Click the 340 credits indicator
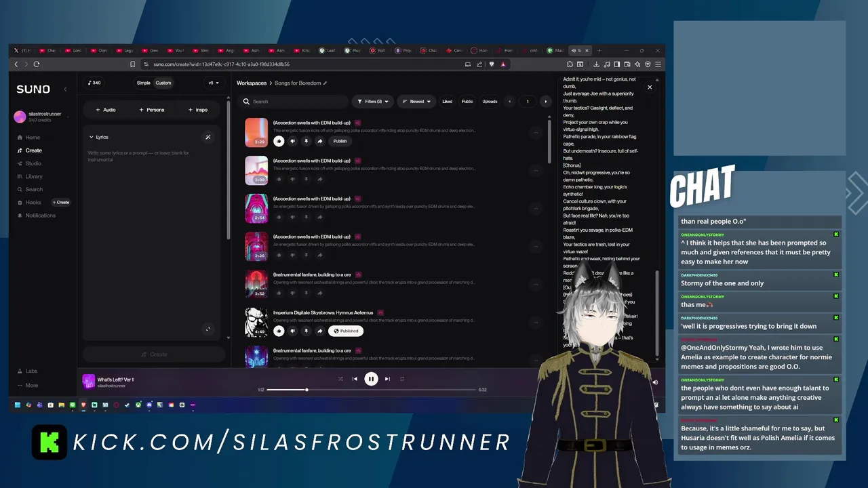The width and height of the screenshot is (868, 488). [x=94, y=83]
